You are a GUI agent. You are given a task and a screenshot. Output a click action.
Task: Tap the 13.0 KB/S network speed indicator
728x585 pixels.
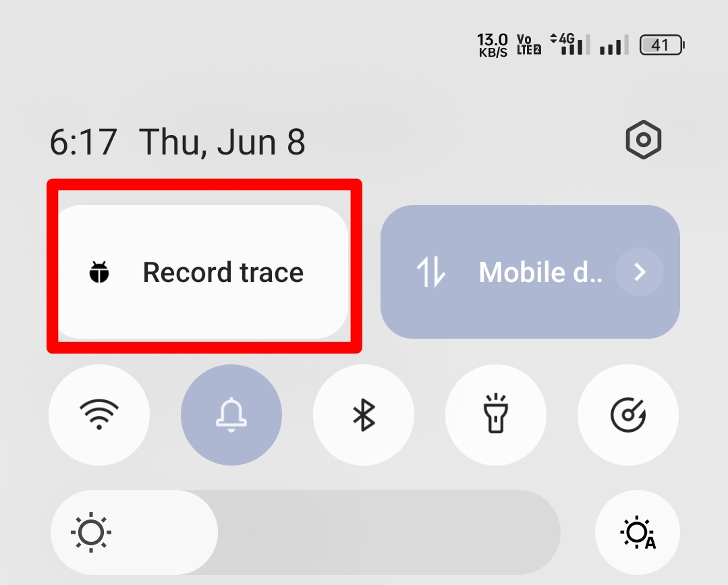point(493,45)
